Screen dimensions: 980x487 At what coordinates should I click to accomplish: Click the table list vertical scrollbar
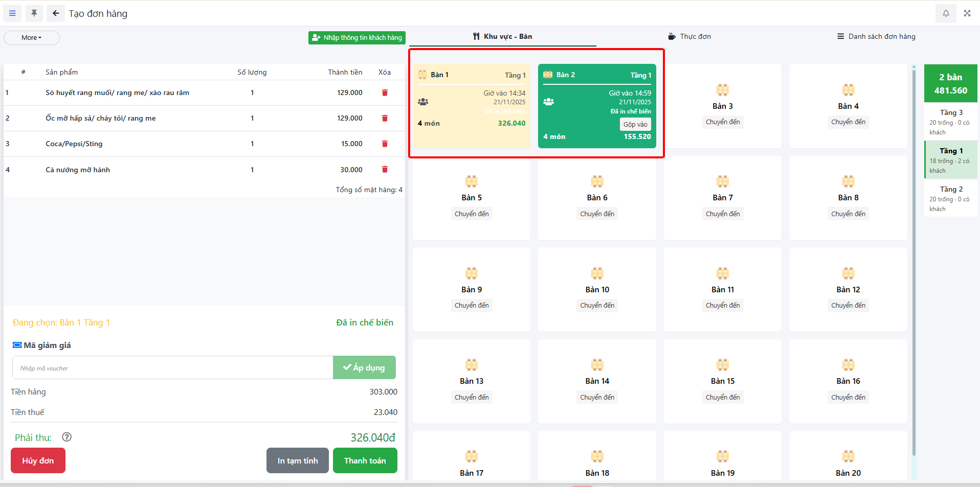[914, 256]
